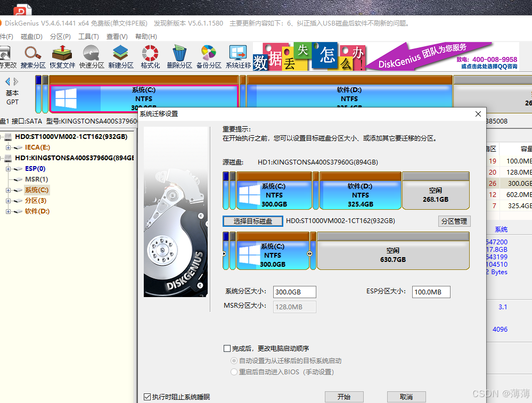Viewport: 532px width, 403px height.
Task: Click main window 软件(D:) partition bar
Action: pos(349,92)
